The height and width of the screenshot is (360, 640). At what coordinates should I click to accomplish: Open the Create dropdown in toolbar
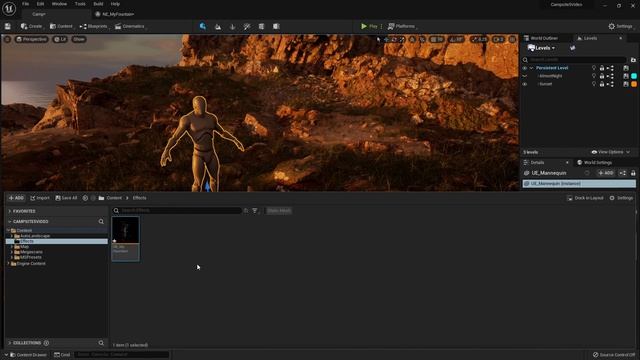[32, 27]
